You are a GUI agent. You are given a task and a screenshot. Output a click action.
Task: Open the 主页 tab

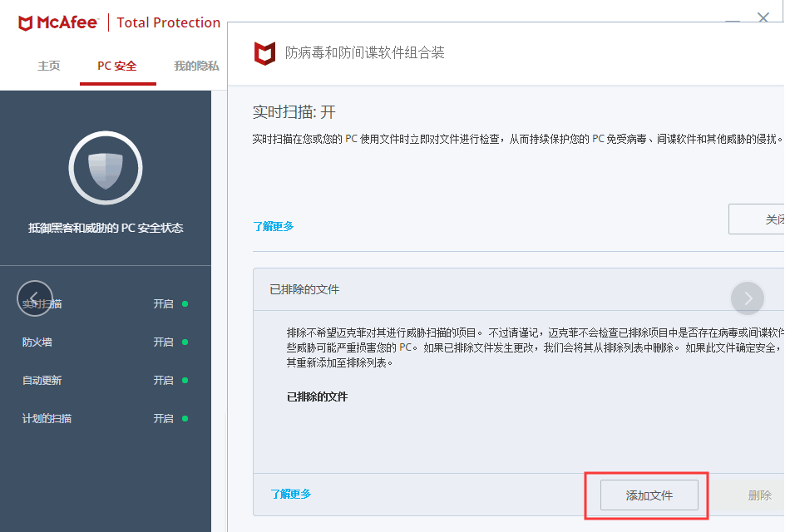pyautogui.click(x=49, y=66)
